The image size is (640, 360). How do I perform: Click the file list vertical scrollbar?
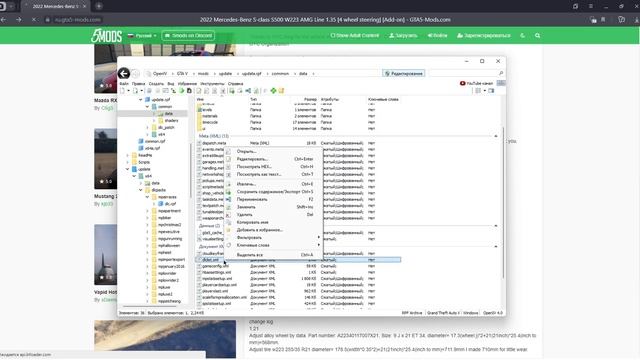click(x=503, y=202)
